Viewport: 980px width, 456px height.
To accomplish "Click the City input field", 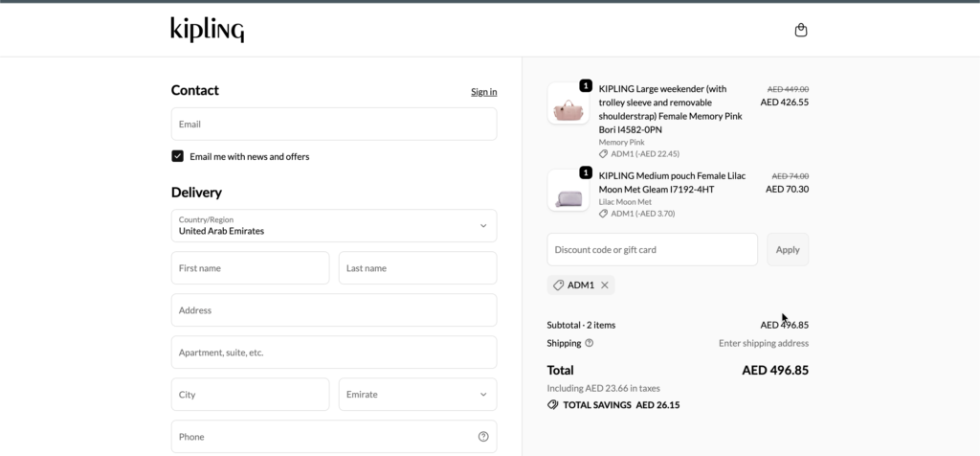I will point(250,394).
